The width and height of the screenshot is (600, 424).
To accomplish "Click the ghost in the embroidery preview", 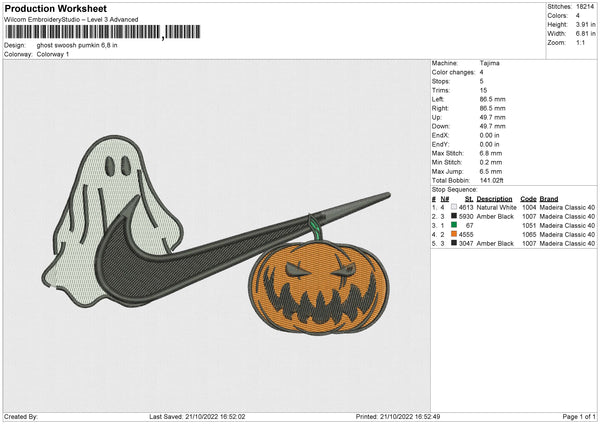I will (111, 220).
